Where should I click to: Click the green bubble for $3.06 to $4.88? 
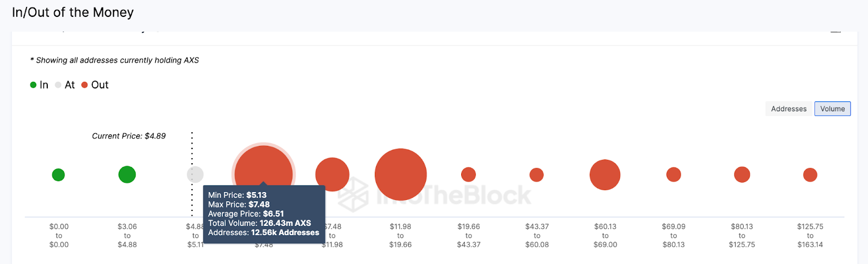127,175
